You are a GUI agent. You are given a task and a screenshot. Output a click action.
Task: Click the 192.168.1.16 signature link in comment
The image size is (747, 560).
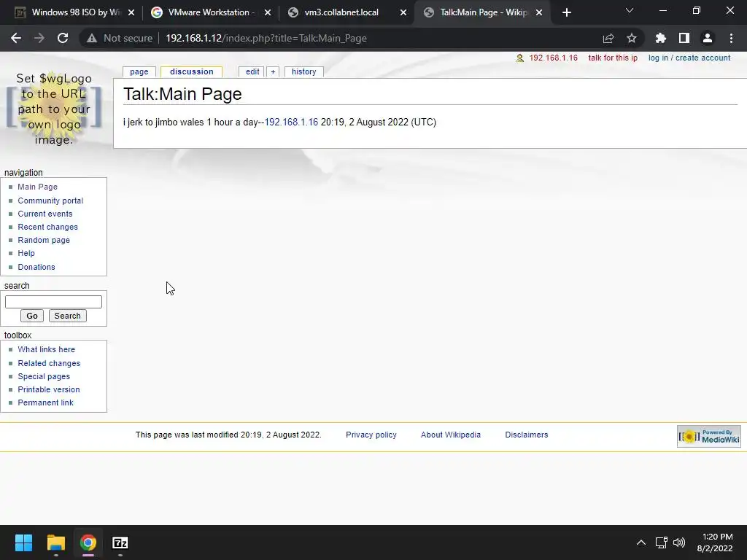click(x=291, y=122)
